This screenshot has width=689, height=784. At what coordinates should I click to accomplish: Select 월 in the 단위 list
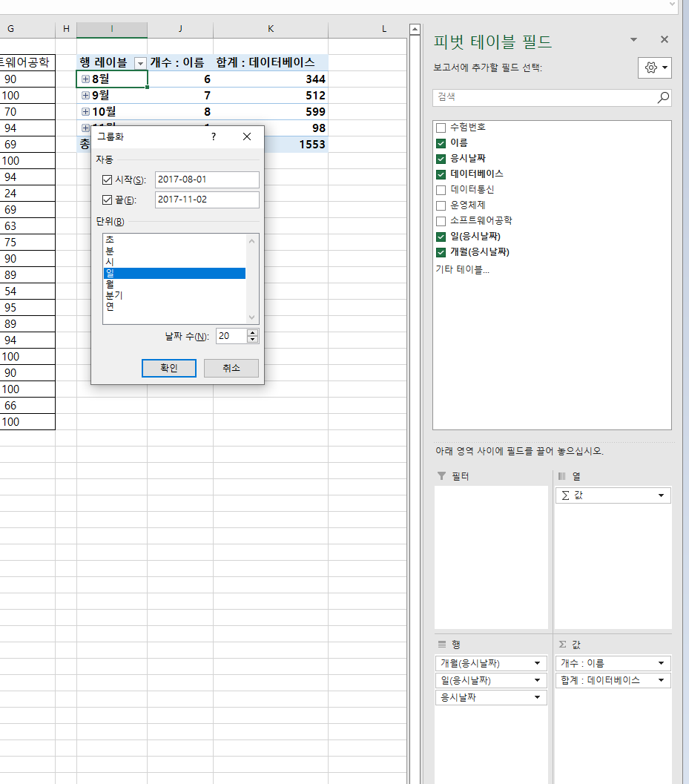pos(110,284)
